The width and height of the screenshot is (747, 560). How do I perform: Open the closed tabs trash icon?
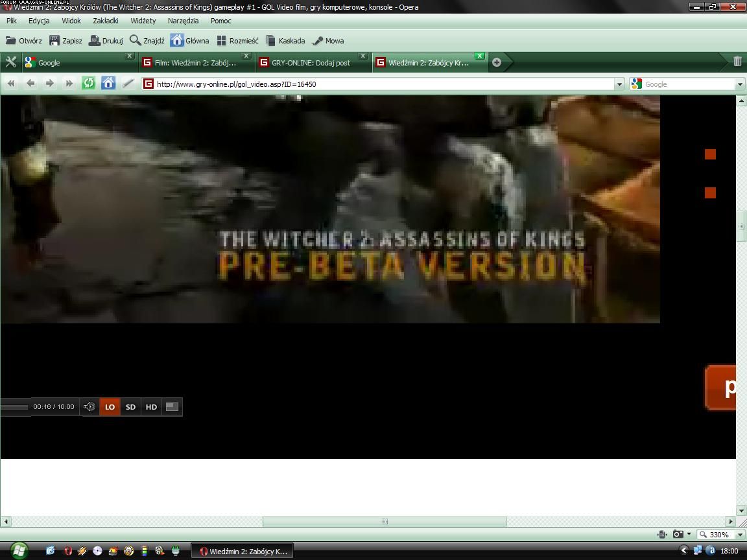pyautogui.click(x=737, y=62)
